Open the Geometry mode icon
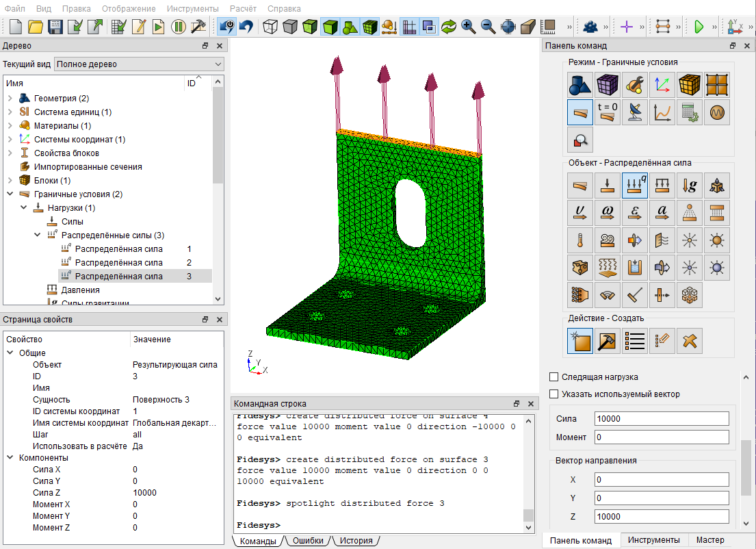 (580, 85)
